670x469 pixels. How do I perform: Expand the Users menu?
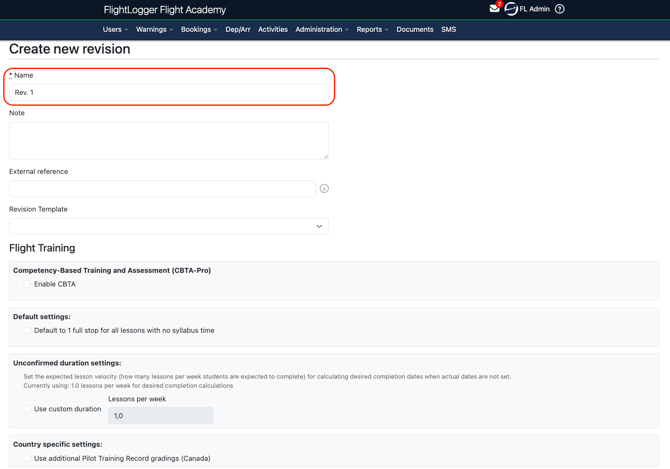[115, 29]
